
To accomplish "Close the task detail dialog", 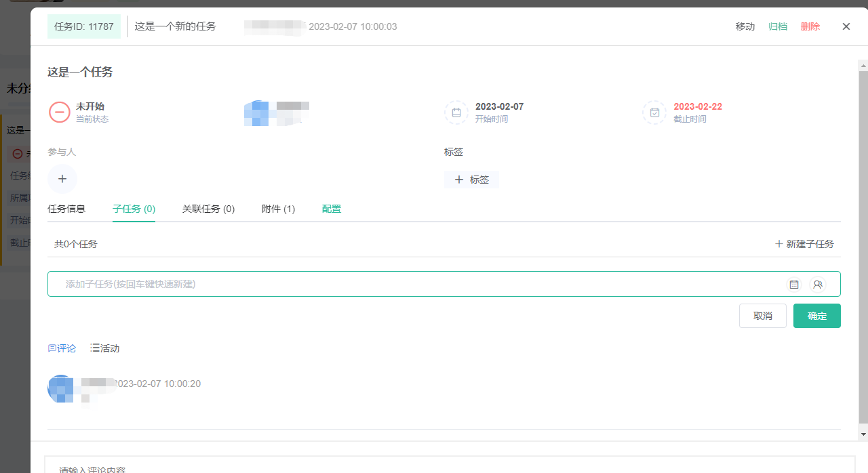I will [846, 26].
